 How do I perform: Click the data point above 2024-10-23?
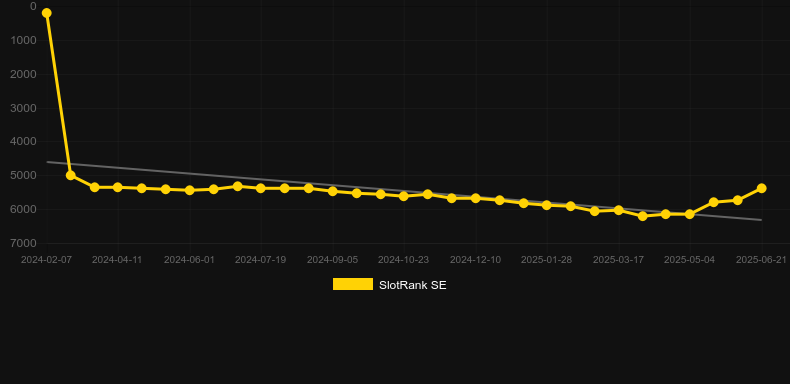pyautogui.click(x=404, y=196)
